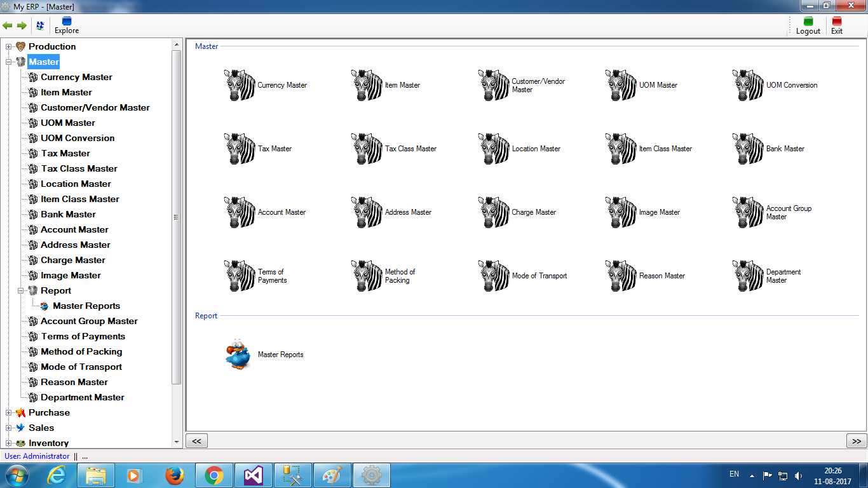Collapse the Report subtree node
This screenshot has height=488, width=868.
point(21,290)
